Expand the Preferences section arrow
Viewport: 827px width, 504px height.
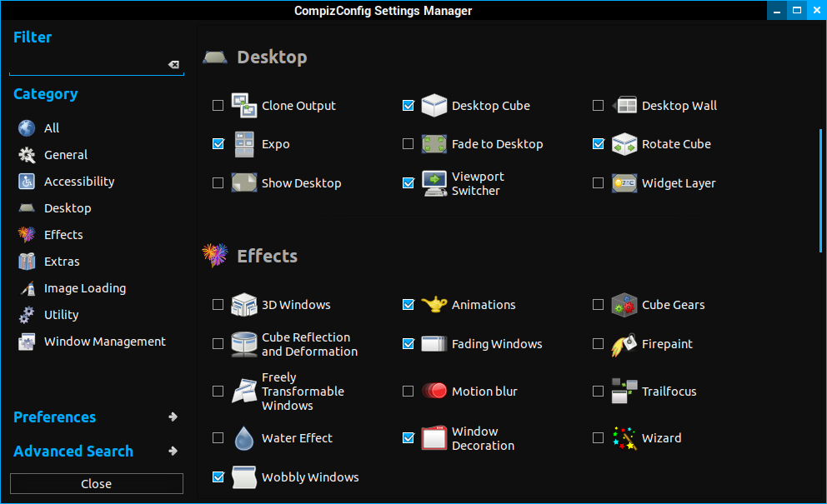pyautogui.click(x=173, y=417)
